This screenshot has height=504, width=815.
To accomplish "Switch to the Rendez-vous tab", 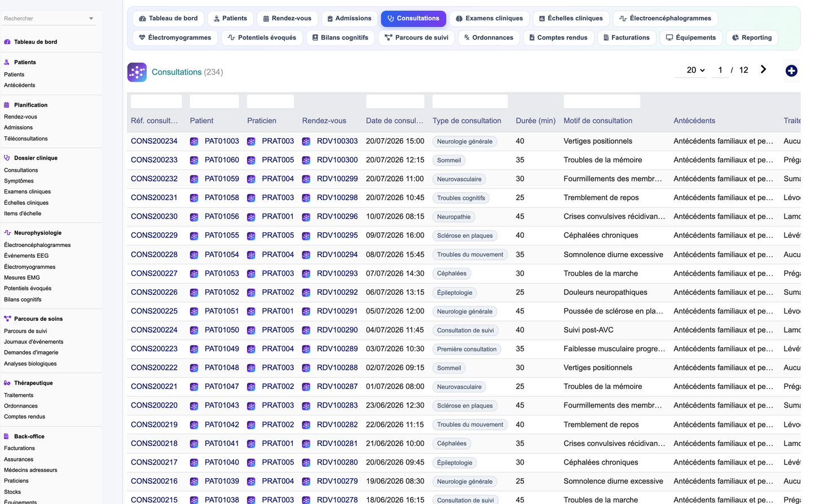I will coord(287,19).
